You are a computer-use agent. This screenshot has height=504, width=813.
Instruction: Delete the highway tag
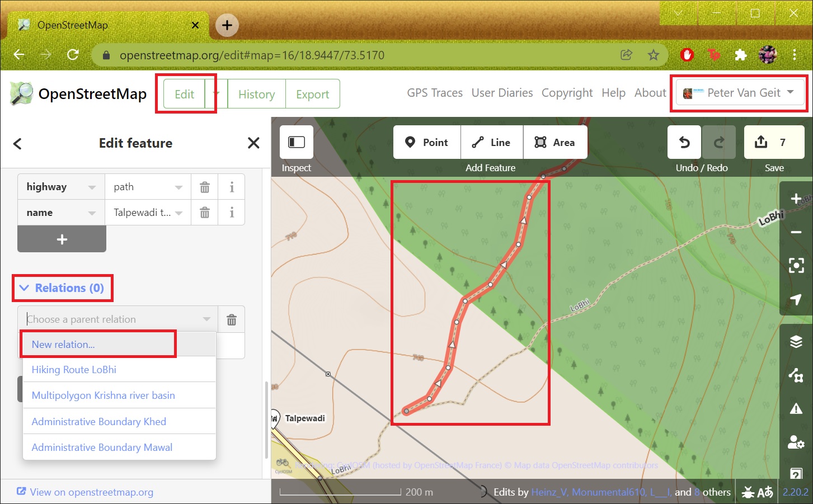point(205,187)
